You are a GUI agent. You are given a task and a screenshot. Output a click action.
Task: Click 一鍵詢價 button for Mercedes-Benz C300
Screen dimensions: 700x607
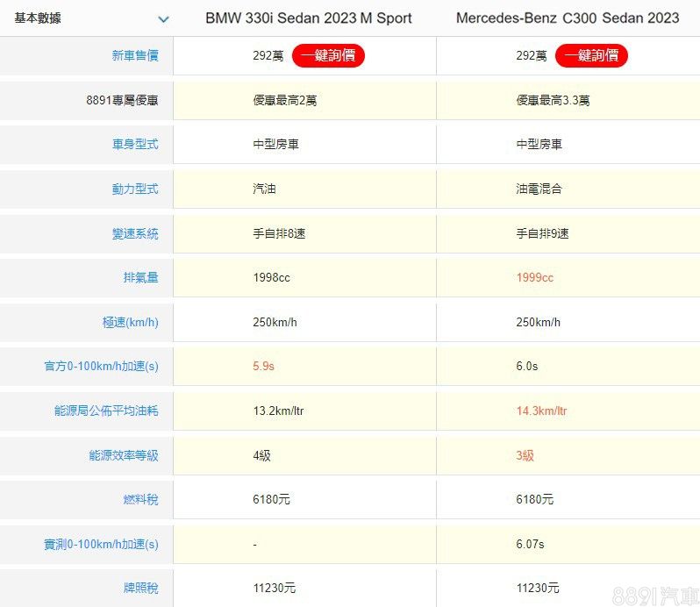tap(591, 56)
